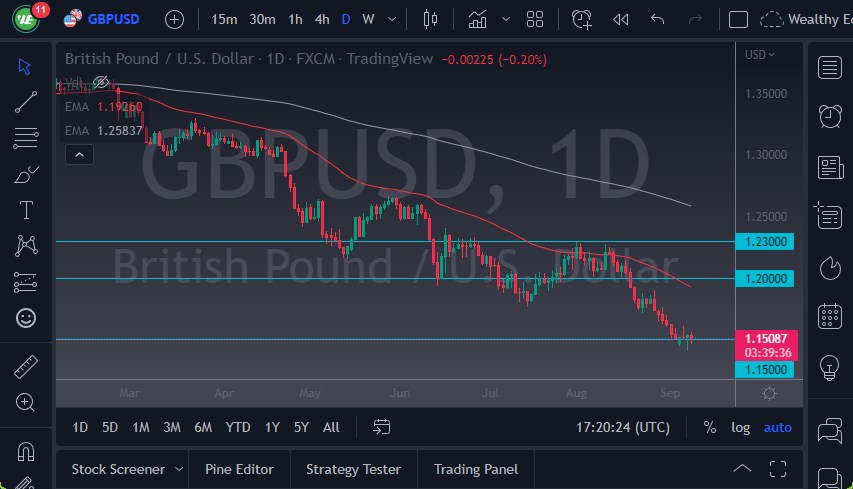Click the 1.20000 price level label
Viewport: 853px width, 489px height.
pos(765,279)
